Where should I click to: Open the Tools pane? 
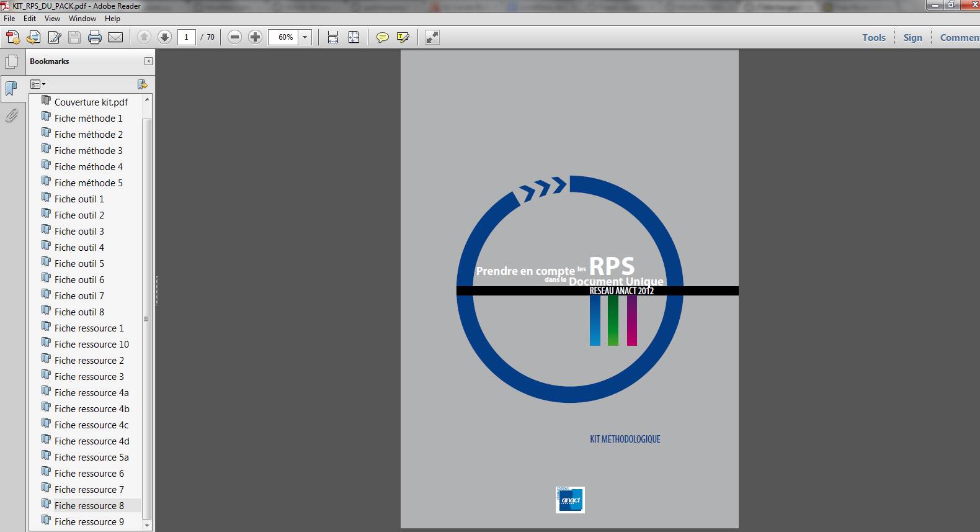874,37
